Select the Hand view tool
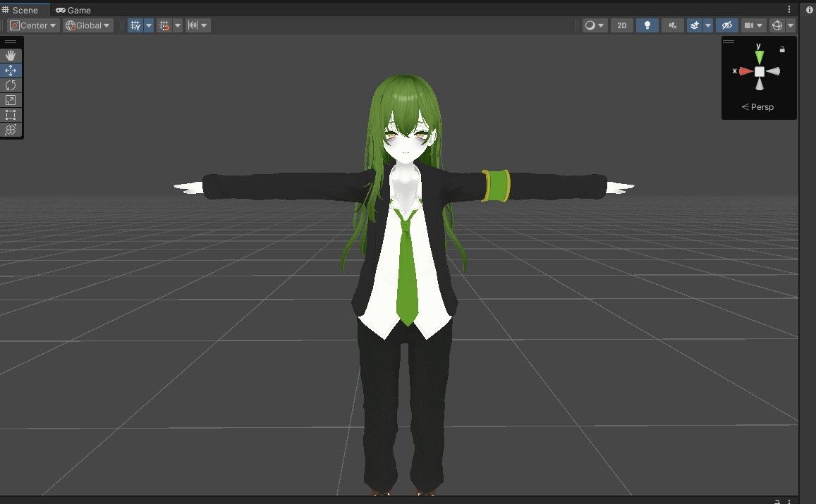Viewport: 816px width, 504px height. click(x=11, y=55)
